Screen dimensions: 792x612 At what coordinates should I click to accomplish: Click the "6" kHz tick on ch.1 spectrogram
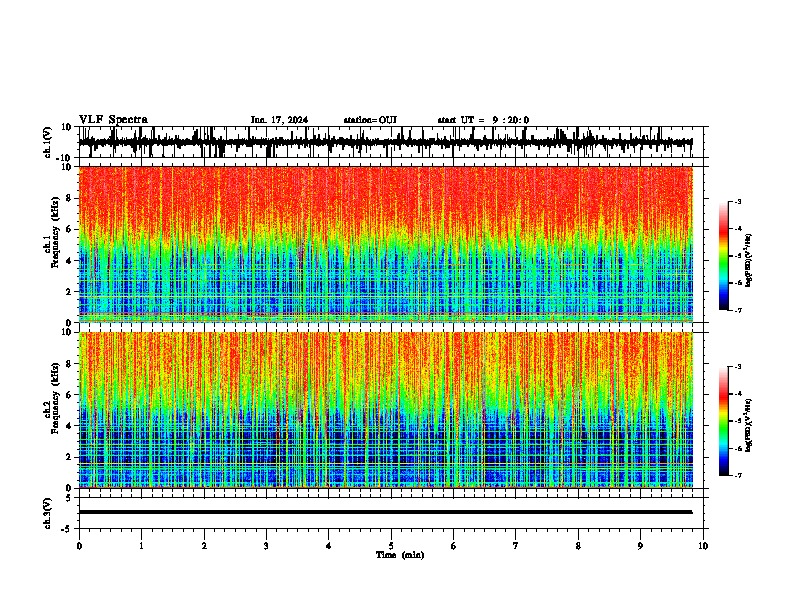pyautogui.click(x=69, y=229)
